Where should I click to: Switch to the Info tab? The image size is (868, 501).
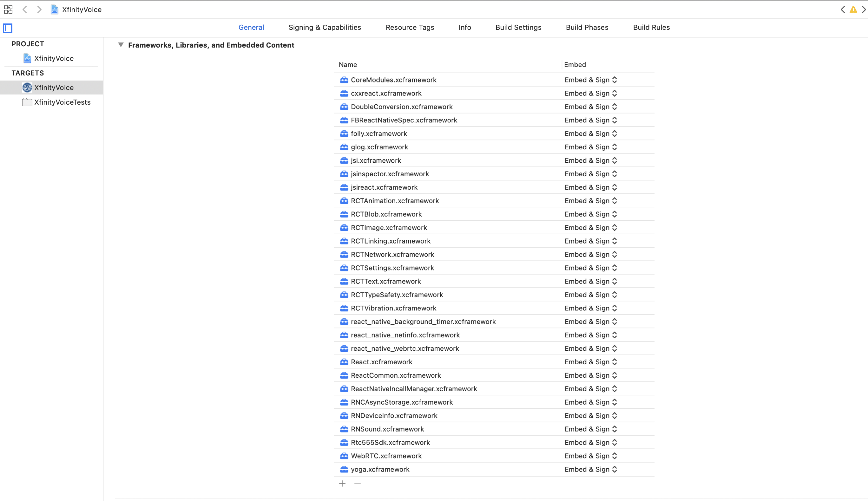[465, 27]
